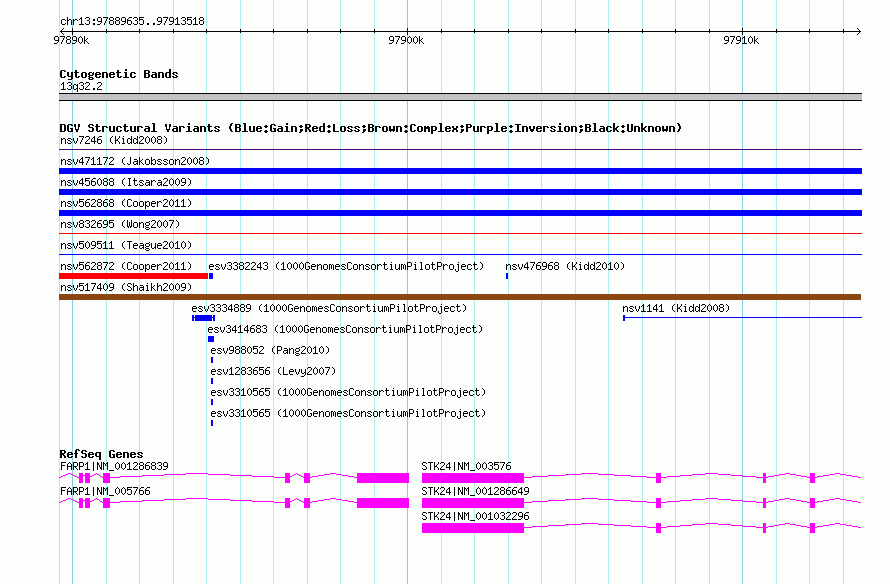Viewport: 890px width, 584px height.
Task: Click the nsv517409 (Shaikh2009) label
Action: click(x=126, y=287)
